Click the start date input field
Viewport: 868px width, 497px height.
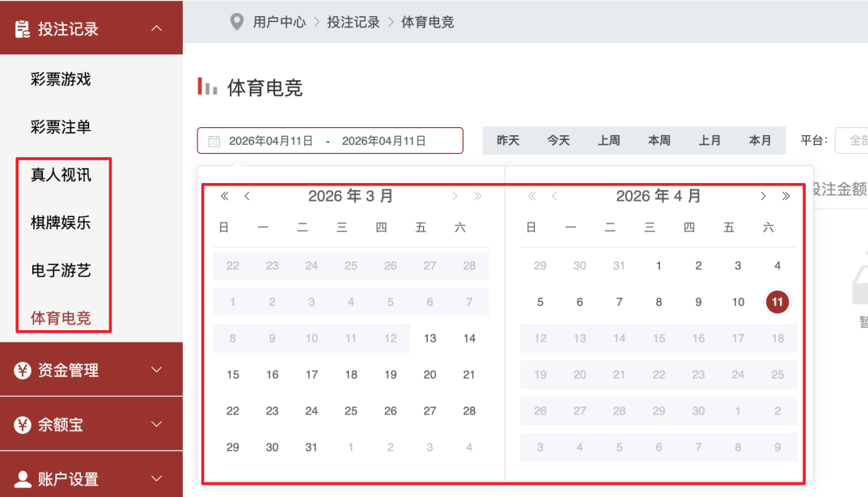(271, 141)
